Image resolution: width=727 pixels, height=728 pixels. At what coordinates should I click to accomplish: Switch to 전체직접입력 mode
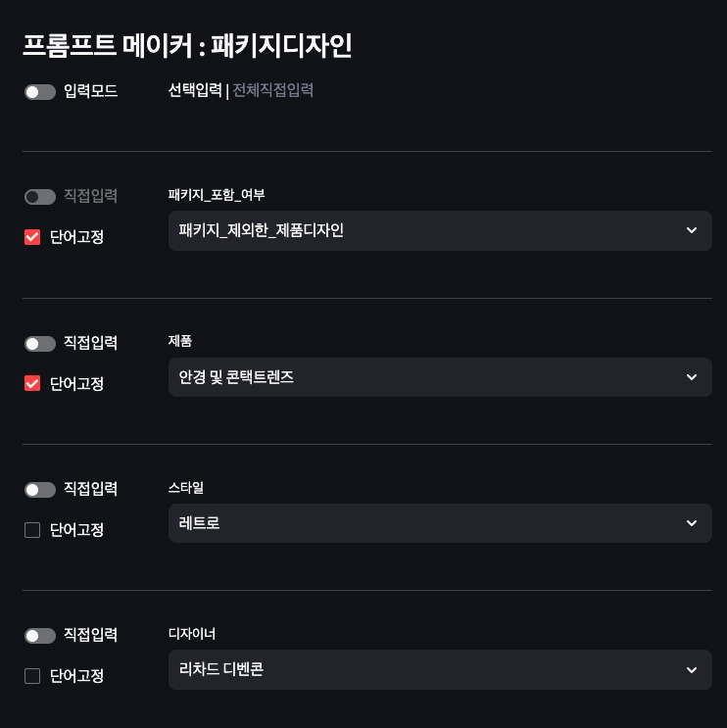point(272,91)
